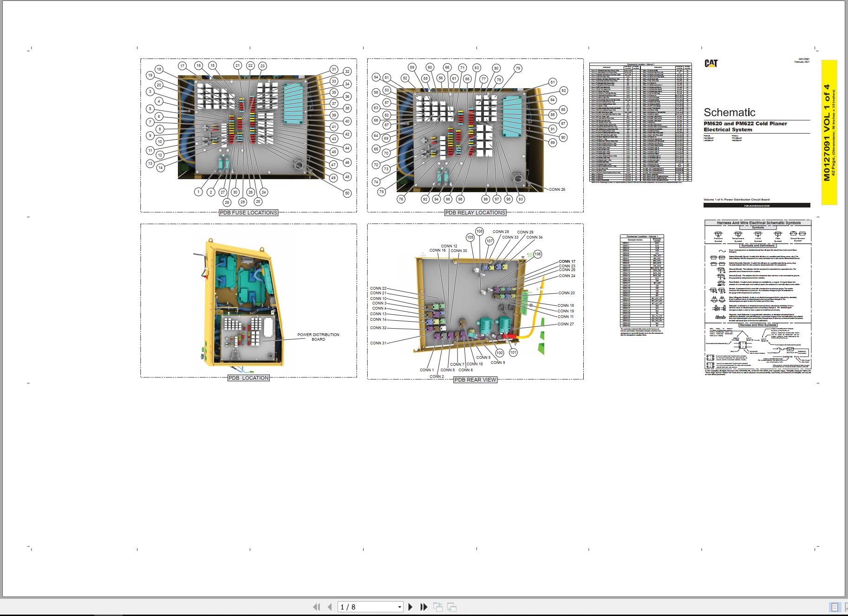Go to the first page
Viewport: 848px width, 616px height.
(317, 607)
